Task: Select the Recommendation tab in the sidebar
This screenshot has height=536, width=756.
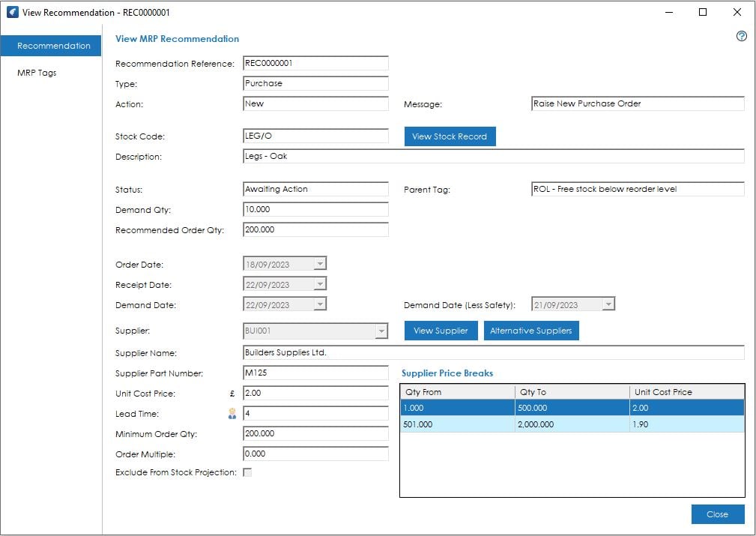Action: [51, 45]
